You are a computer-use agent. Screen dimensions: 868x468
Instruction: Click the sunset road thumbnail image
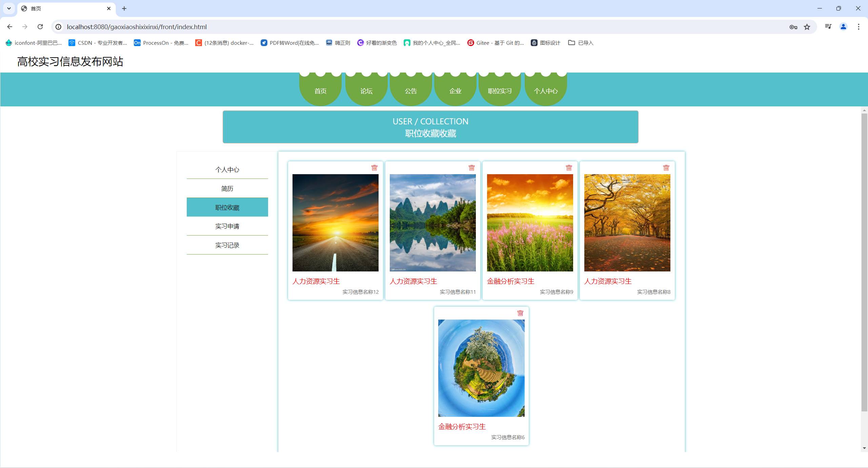coord(335,223)
